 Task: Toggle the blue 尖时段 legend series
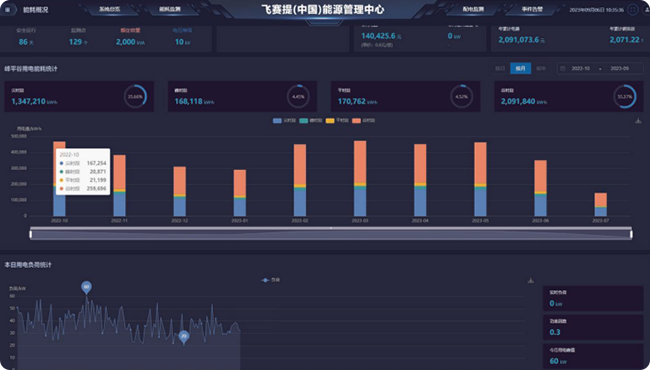(284, 121)
